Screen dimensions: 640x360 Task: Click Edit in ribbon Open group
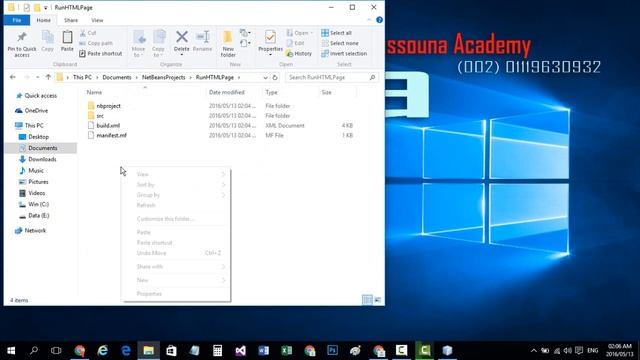(296, 43)
